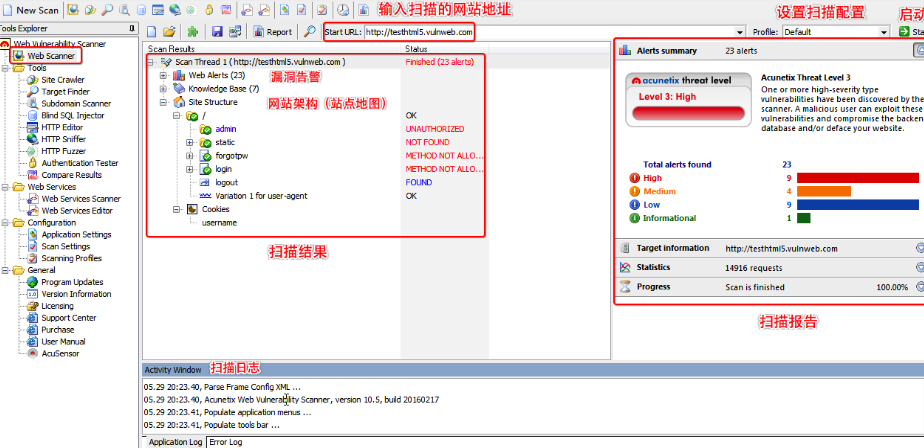Expand Knowledge Base (7) node
The width and height of the screenshot is (924, 448).
pyautogui.click(x=163, y=89)
